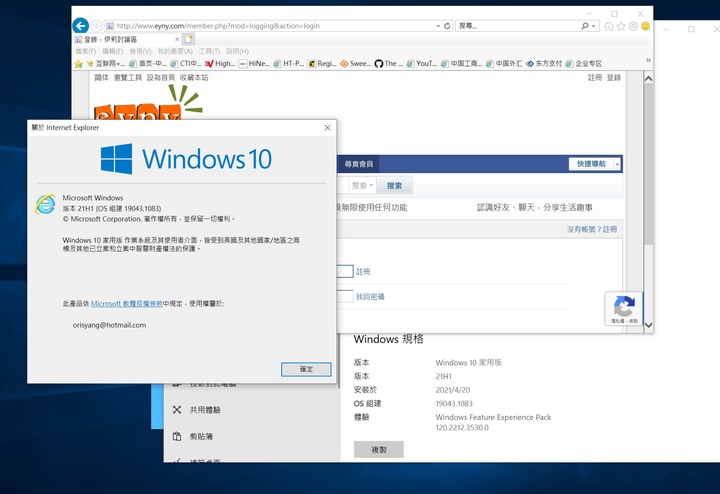The width and height of the screenshot is (720, 494).
Task: Click 設為首頁 link in page header
Action: click(x=161, y=78)
